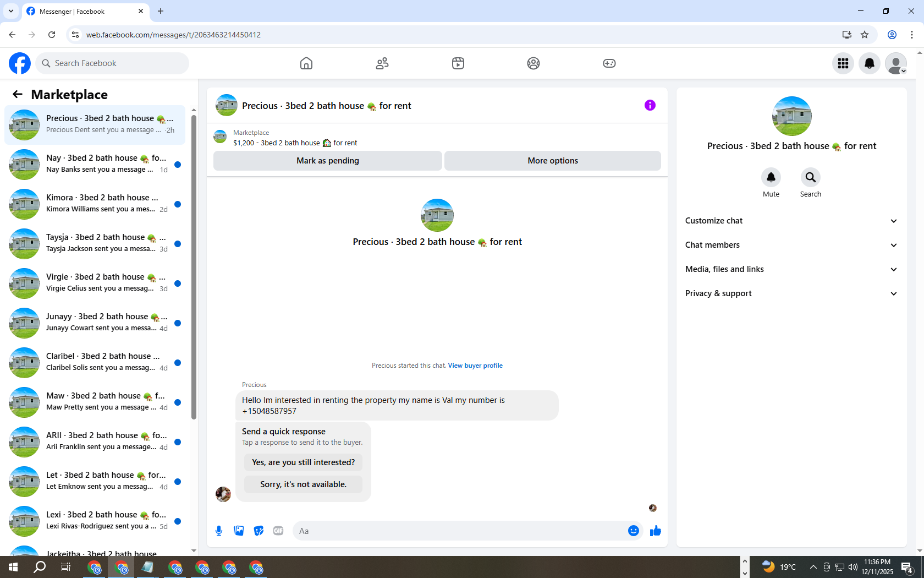924x578 pixels.
Task: Send a voice clip with microphone icon
Action: click(x=219, y=531)
